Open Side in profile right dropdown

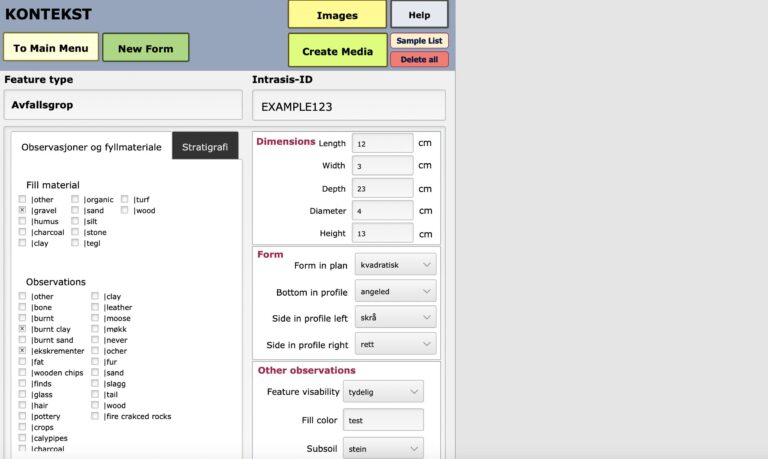395,344
